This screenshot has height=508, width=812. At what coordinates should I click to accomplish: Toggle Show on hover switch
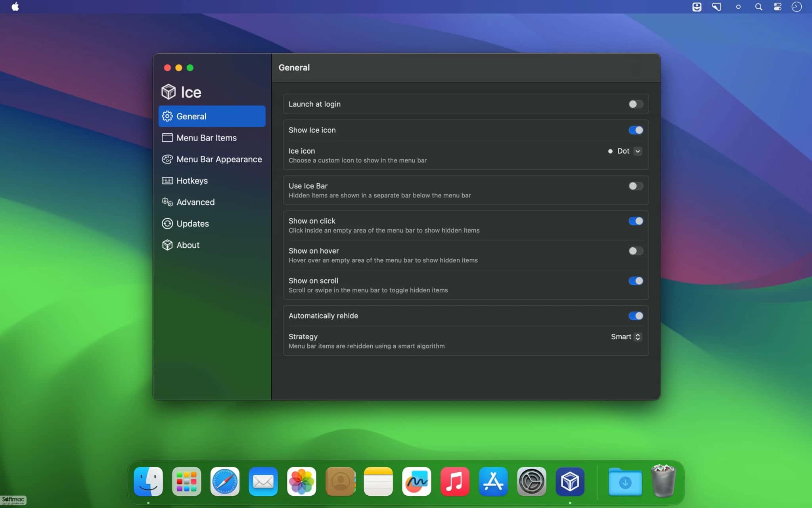point(636,251)
